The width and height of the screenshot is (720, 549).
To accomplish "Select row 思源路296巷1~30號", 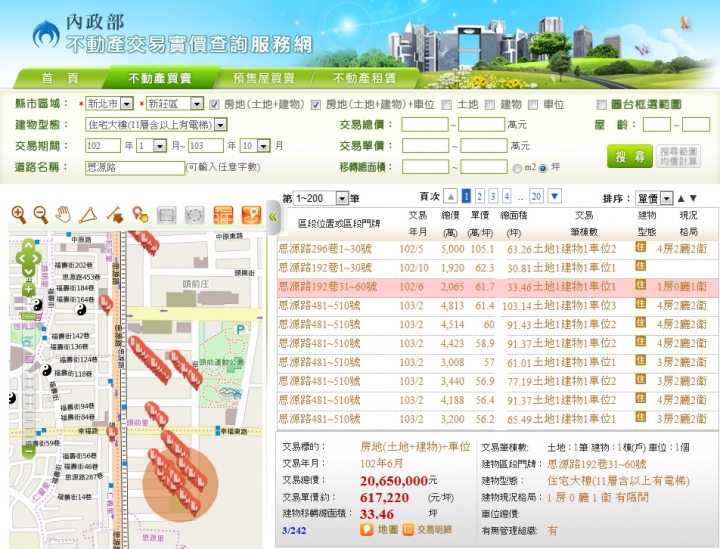I will click(x=498, y=249).
